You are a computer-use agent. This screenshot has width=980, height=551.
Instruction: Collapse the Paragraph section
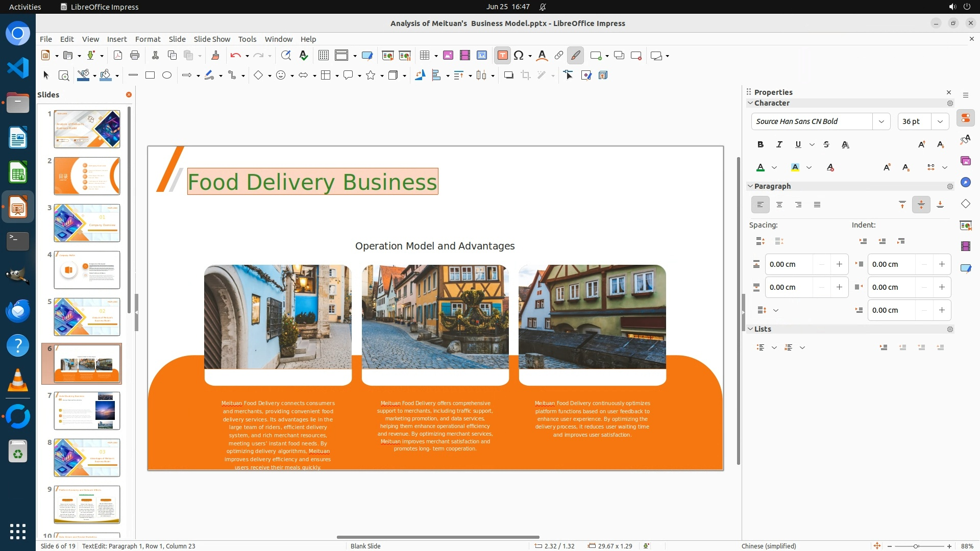pos(750,186)
